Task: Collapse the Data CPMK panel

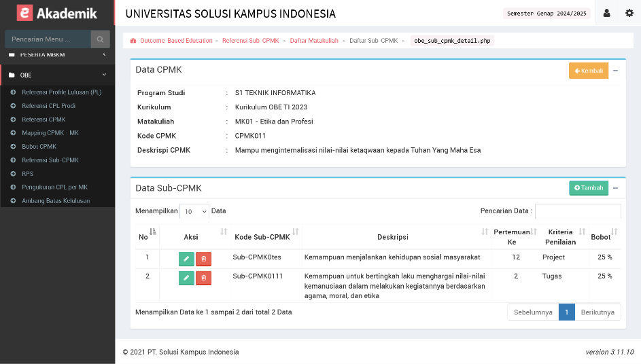Action: [615, 71]
